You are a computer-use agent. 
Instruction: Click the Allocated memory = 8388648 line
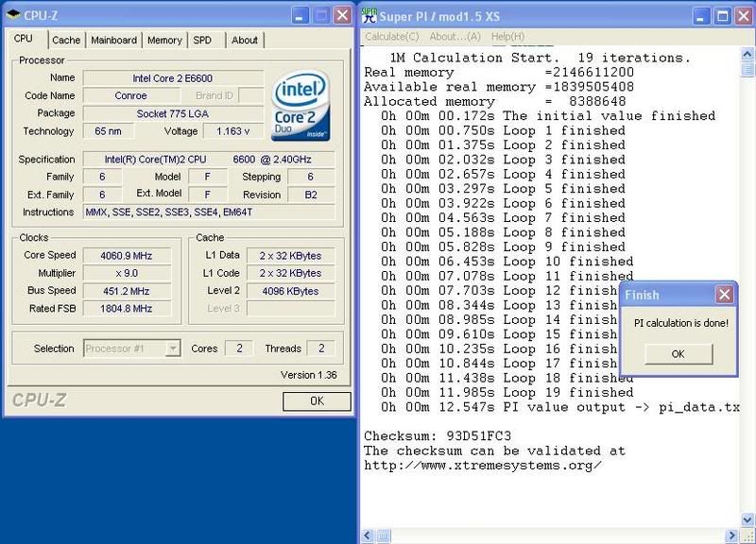(x=495, y=102)
